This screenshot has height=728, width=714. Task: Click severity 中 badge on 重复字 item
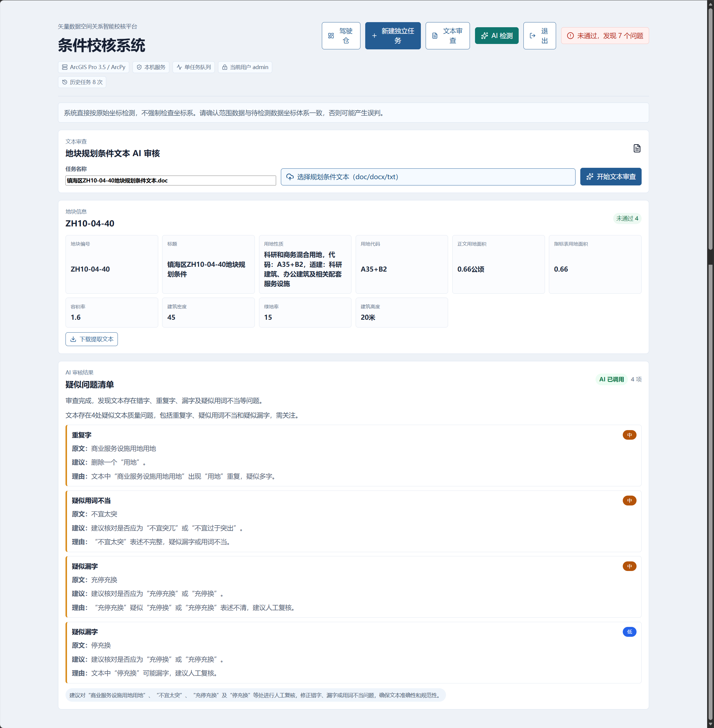[629, 435]
